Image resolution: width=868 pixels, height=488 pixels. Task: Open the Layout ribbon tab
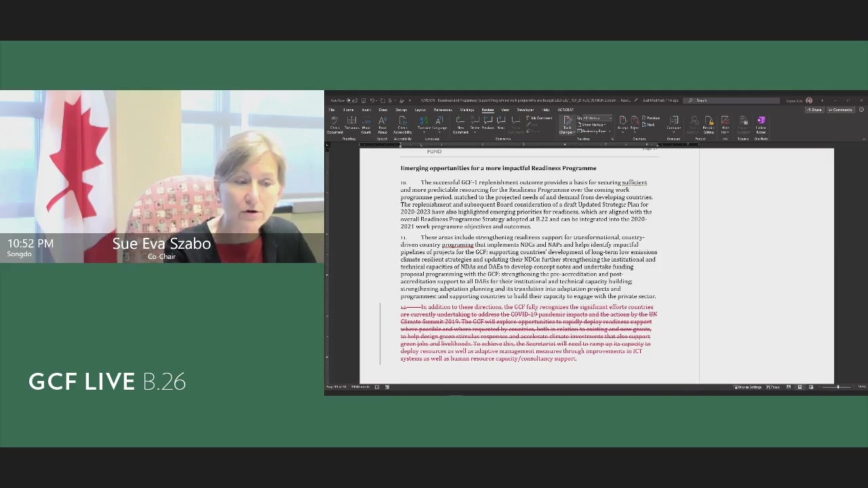[420, 110]
